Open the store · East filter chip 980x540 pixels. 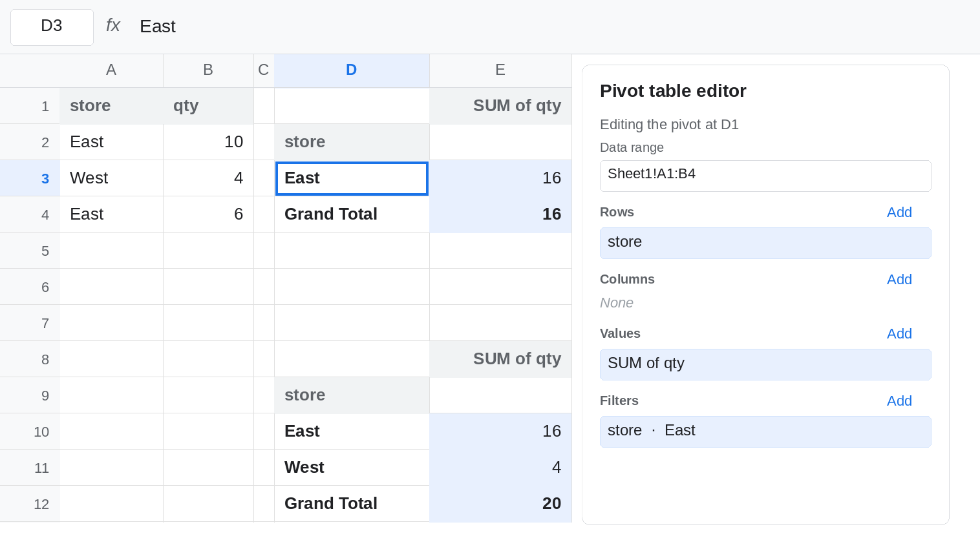pos(765,431)
